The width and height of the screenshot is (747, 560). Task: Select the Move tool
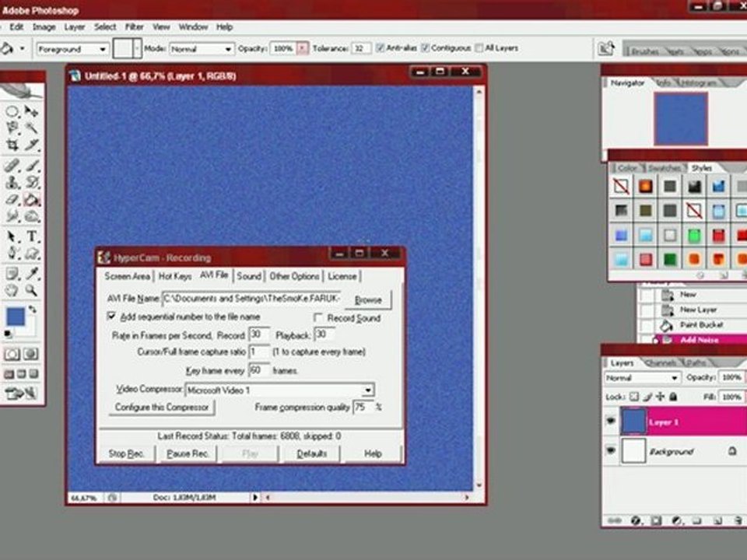coord(31,111)
